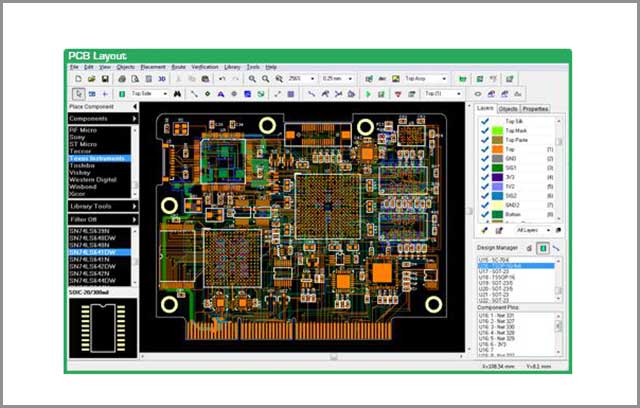The width and height of the screenshot is (640, 408).
Task: Open the File menu
Action: point(74,67)
